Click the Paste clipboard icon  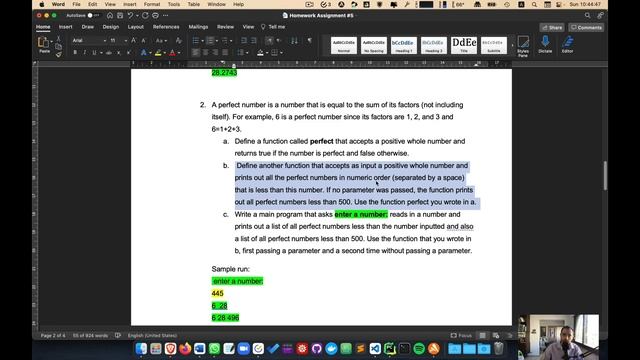coord(43,42)
